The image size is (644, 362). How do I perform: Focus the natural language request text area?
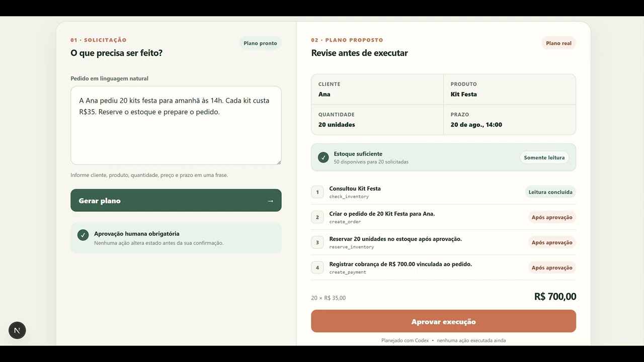tap(176, 125)
